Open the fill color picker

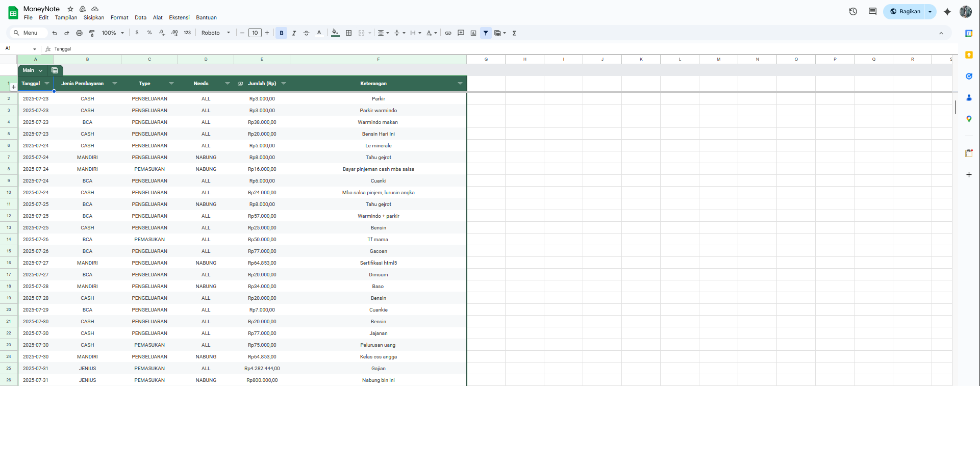pos(335,33)
